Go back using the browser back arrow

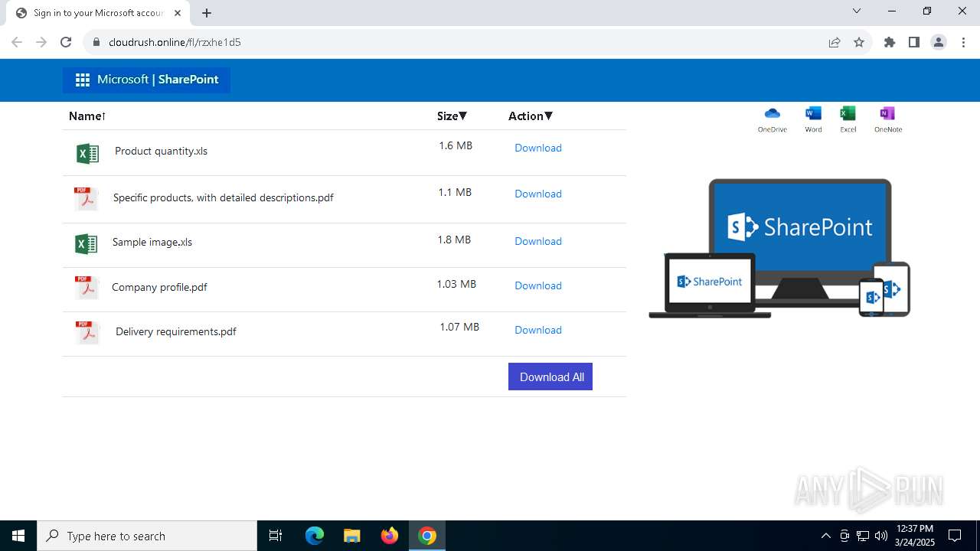17,42
